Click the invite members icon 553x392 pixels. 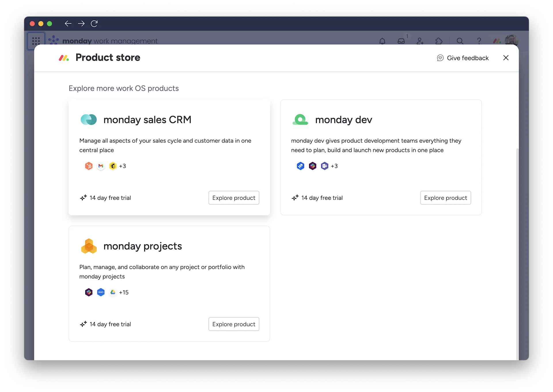(x=420, y=41)
